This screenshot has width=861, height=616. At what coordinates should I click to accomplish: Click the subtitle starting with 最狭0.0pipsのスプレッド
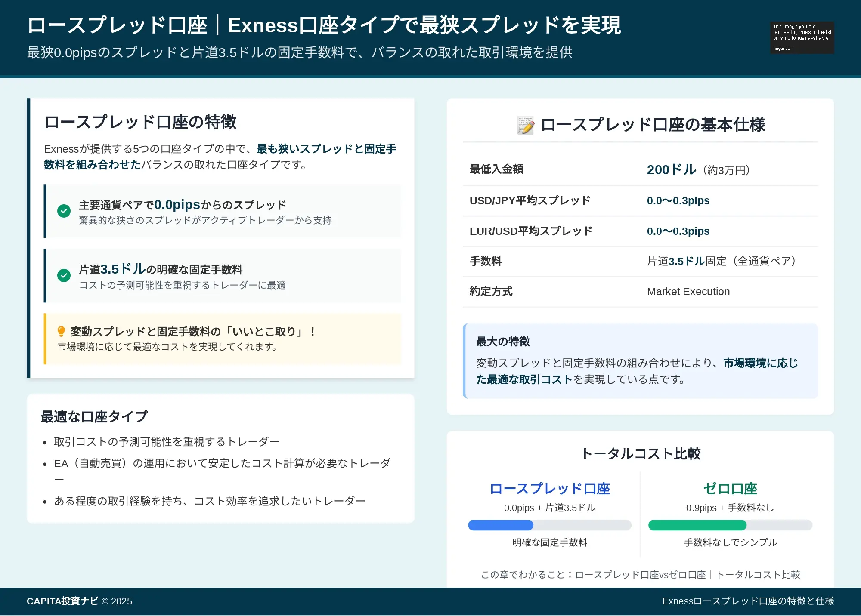point(300,52)
